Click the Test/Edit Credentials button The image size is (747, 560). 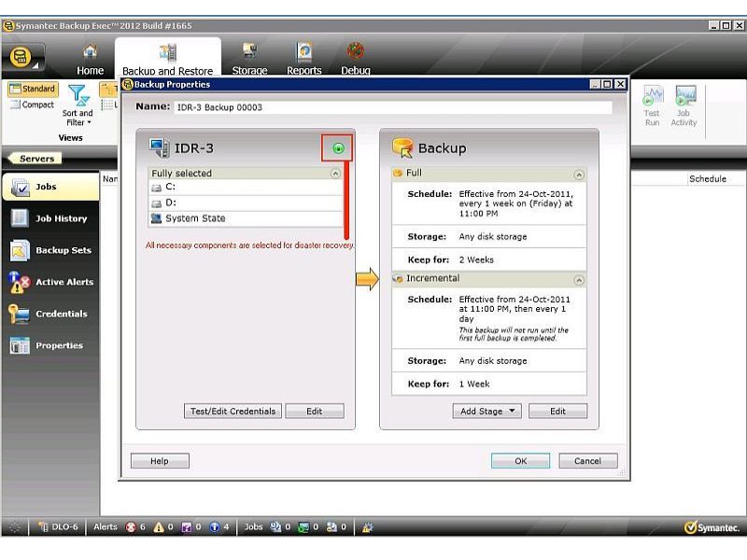pos(233,411)
